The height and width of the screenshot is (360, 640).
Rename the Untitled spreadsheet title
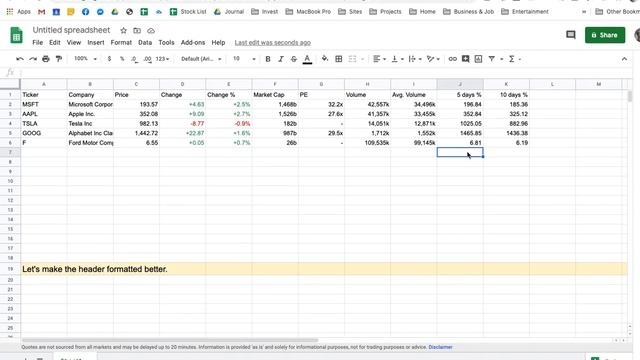tap(71, 30)
